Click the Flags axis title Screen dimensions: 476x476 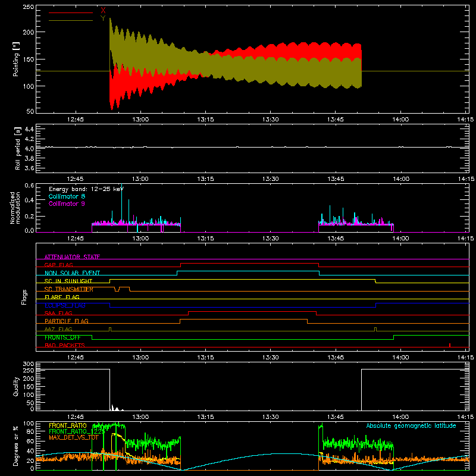click(24, 297)
